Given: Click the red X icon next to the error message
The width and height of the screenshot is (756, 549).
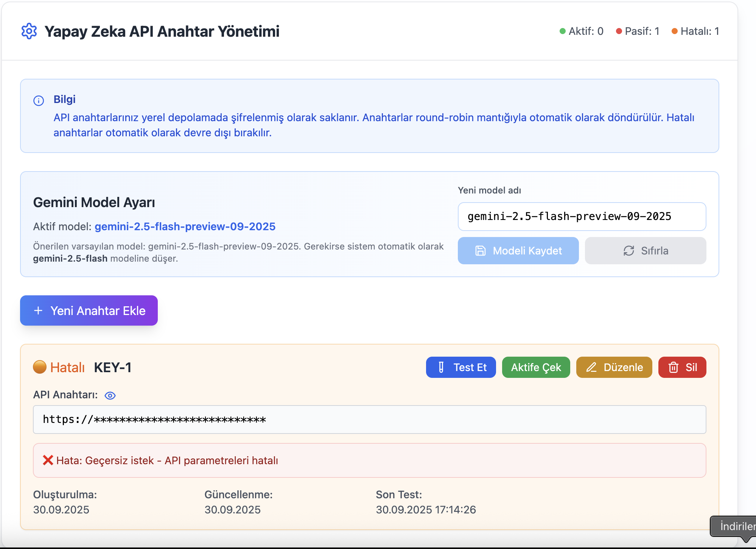Looking at the screenshot, I should point(48,460).
